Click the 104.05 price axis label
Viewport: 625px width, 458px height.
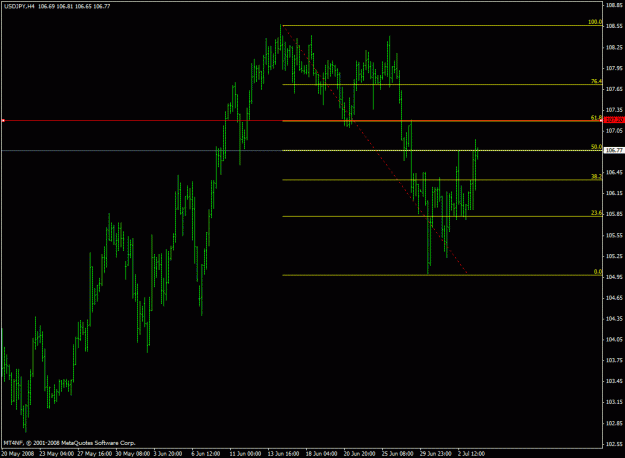tap(614, 339)
